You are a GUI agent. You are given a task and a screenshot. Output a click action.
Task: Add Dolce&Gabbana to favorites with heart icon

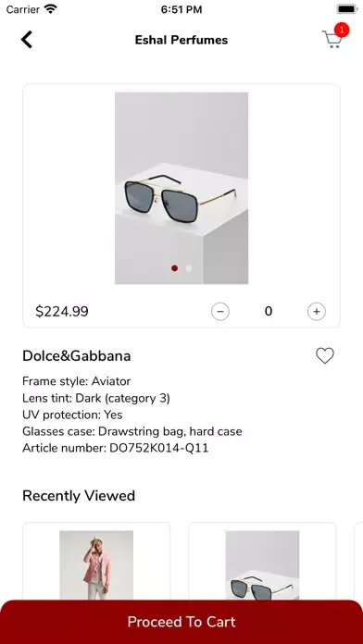coord(325,355)
